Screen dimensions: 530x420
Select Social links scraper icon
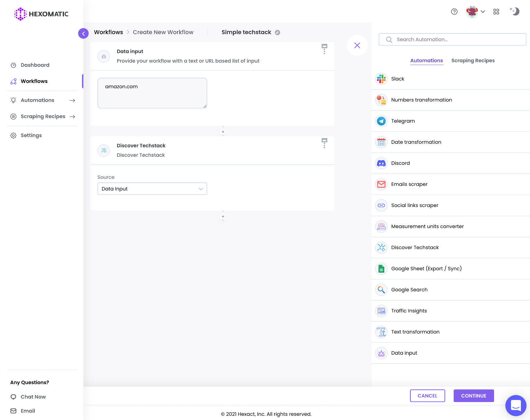click(x=381, y=205)
